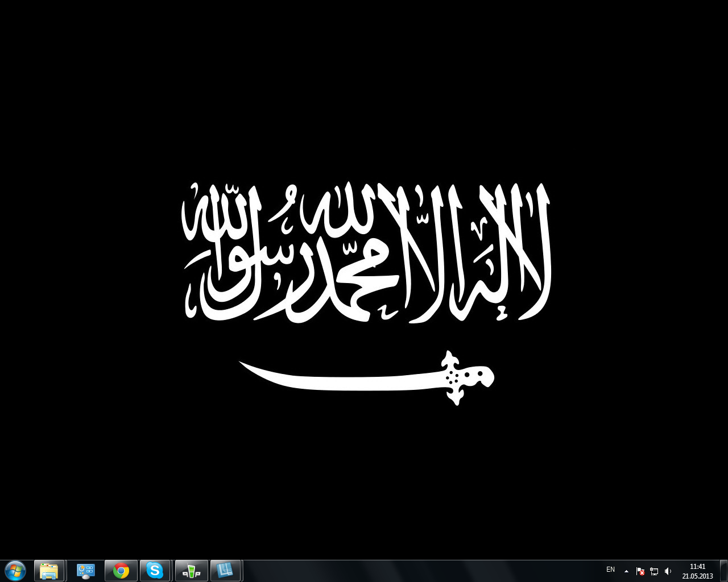Screen dimensions: 728x582
Task: Open the Windows Start menu
Action: click(x=15, y=571)
